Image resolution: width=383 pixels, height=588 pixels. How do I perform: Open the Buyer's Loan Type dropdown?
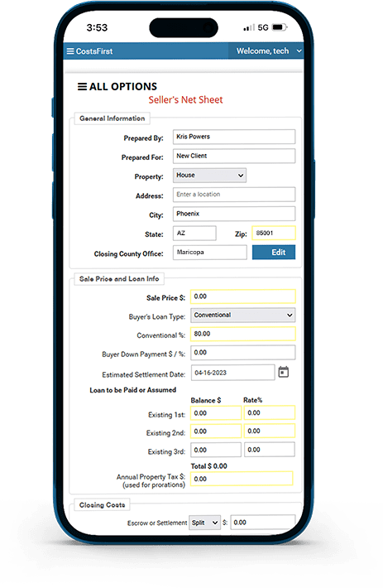coord(242,315)
